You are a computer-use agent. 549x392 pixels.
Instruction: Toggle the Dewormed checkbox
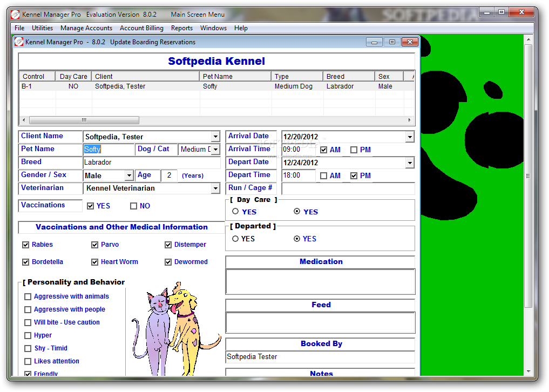168,262
